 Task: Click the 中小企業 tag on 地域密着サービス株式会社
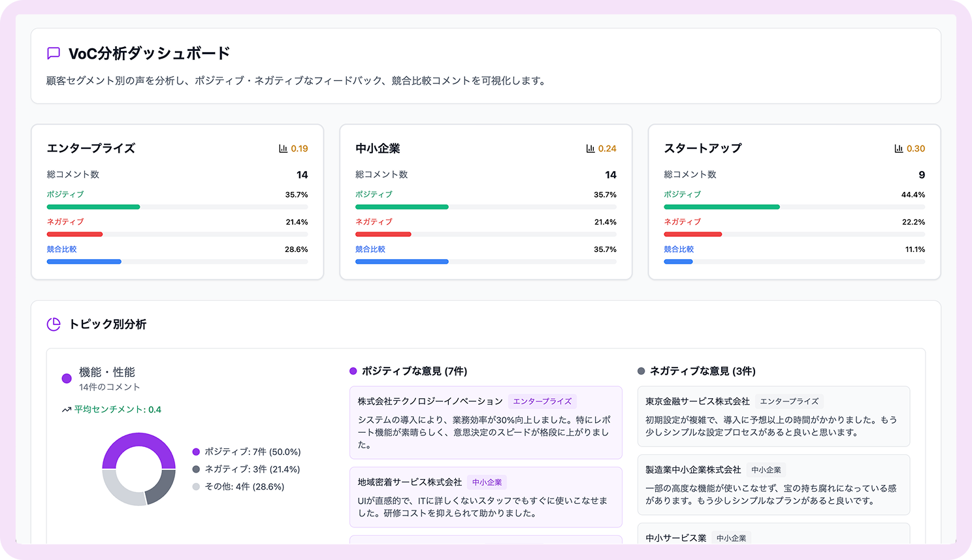pyautogui.click(x=487, y=482)
